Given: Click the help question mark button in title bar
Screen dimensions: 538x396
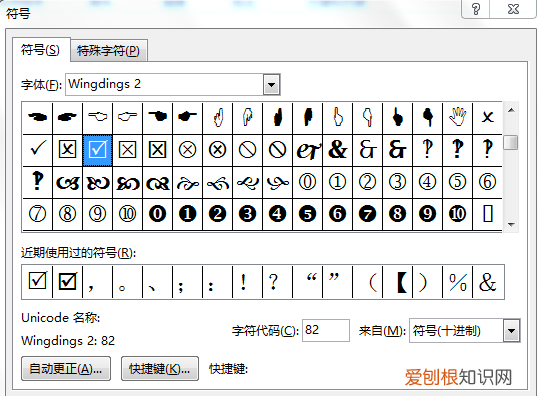Looking at the screenshot, I should pyautogui.click(x=476, y=9).
